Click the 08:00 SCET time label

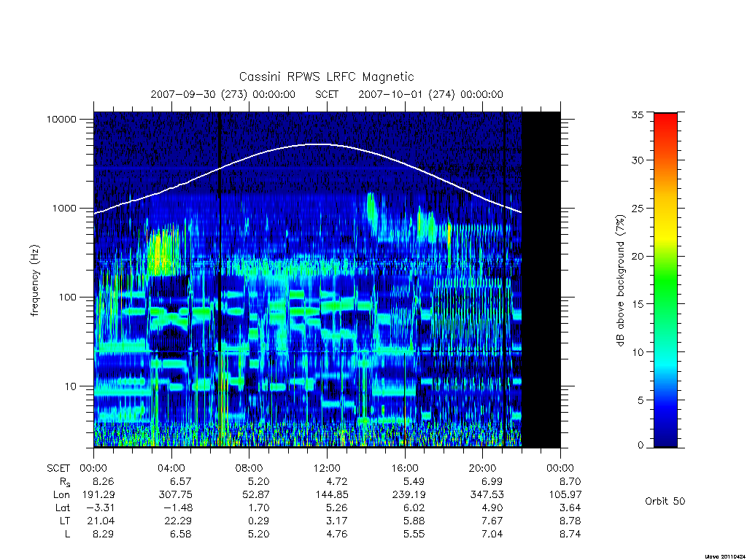click(249, 468)
